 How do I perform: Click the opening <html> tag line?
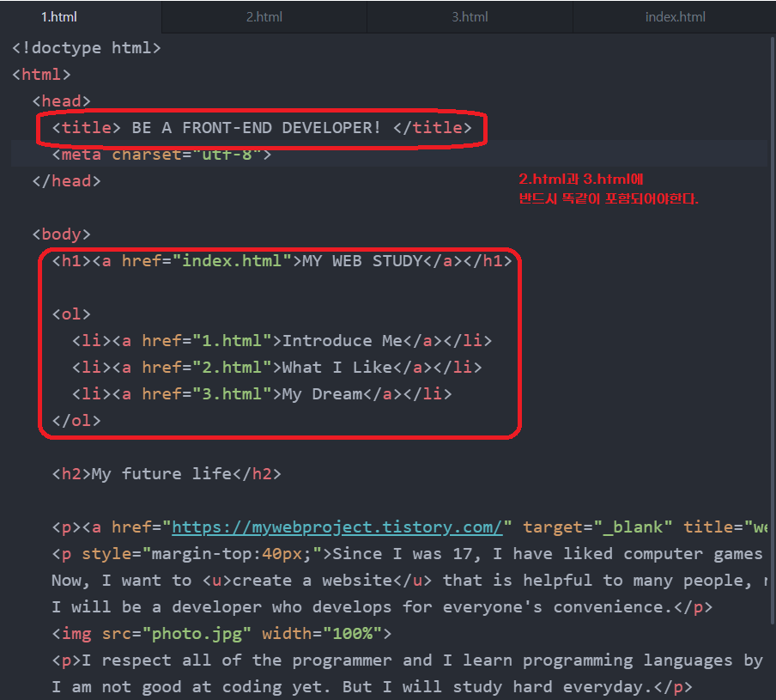pyautogui.click(x=41, y=75)
